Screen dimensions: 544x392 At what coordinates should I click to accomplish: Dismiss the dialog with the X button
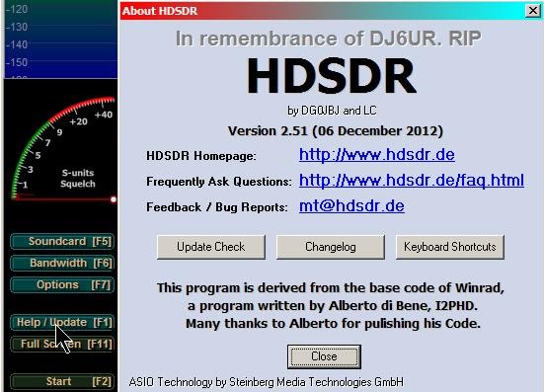pos(533,11)
